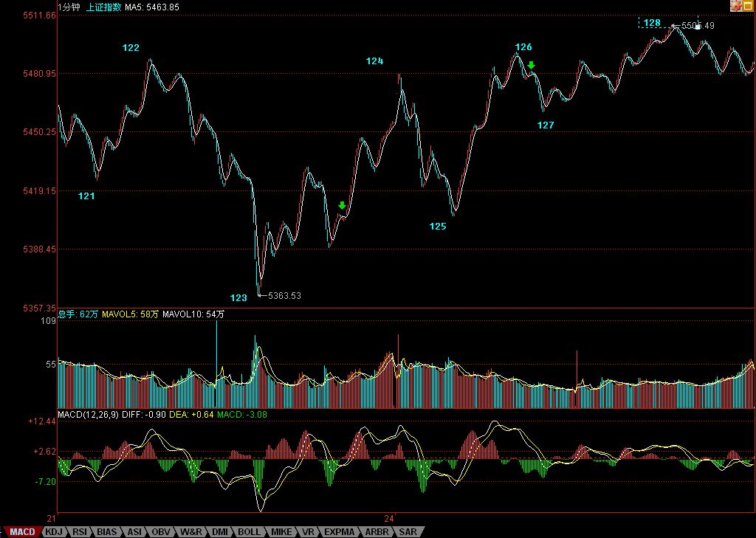Image resolution: width=756 pixels, height=538 pixels.
Task: Click the 5363.53 lowest price annotation
Action: click(284, 296)
